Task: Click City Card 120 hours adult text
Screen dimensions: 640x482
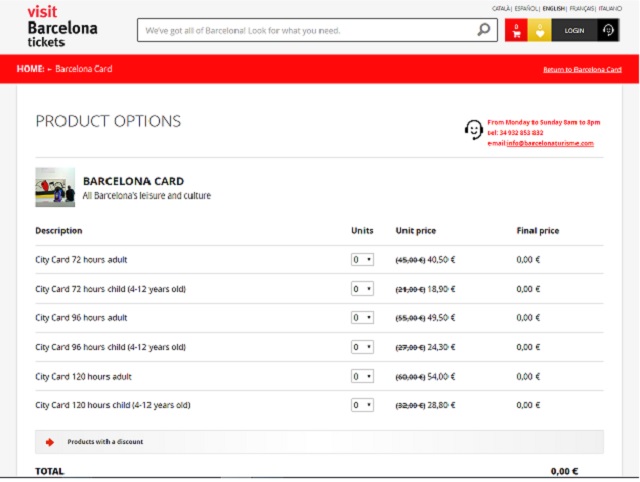Action: (x=83, y=376)
